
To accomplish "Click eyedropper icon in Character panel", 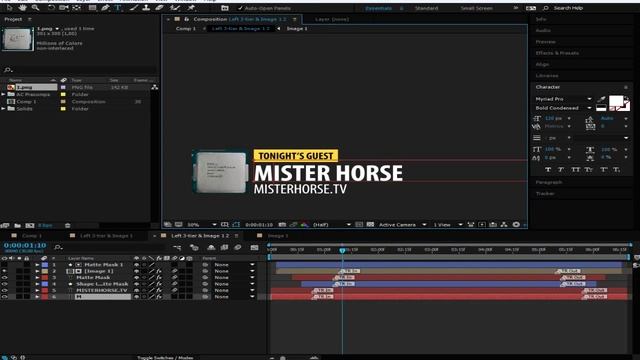I will 601,99.
